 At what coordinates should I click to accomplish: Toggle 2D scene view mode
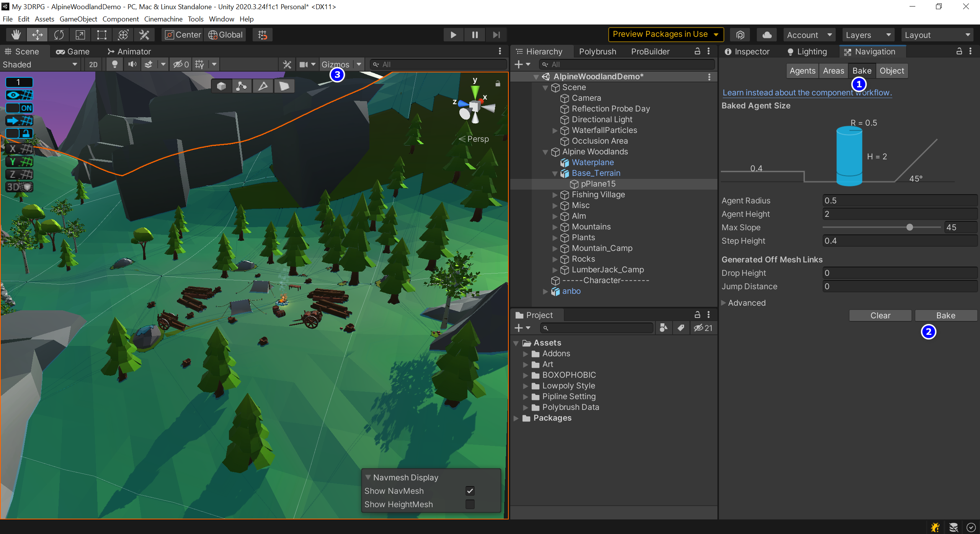click(x=93, y=64)
